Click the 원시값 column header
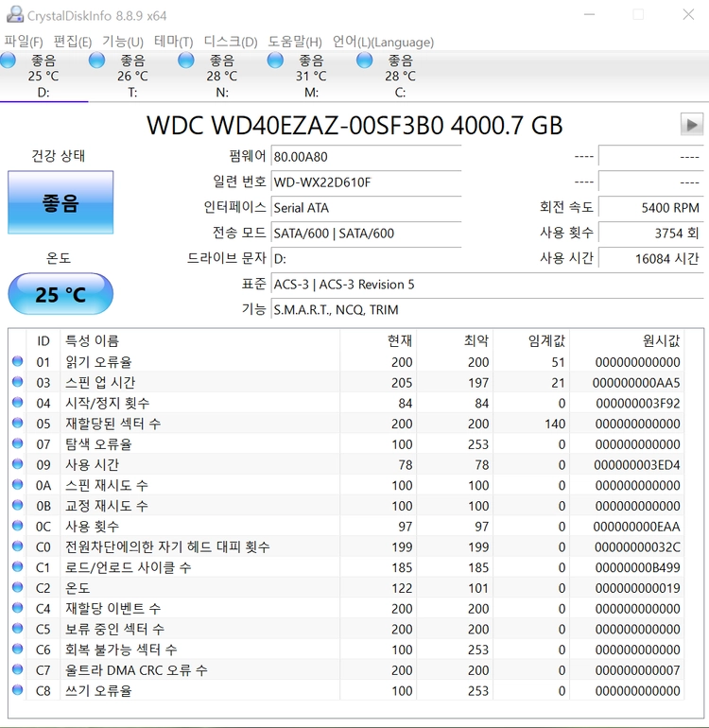 pos(627,340)
